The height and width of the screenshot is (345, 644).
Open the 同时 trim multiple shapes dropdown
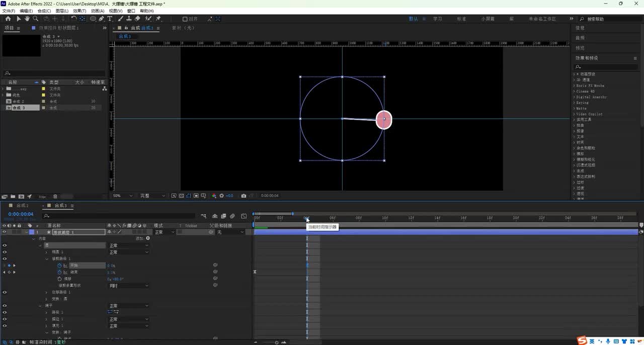point(129,286)
